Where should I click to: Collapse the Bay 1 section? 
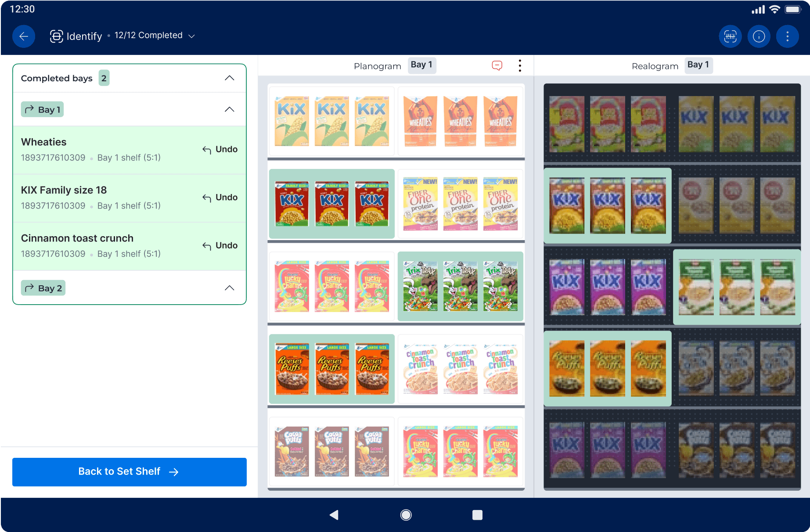(230, 109)
